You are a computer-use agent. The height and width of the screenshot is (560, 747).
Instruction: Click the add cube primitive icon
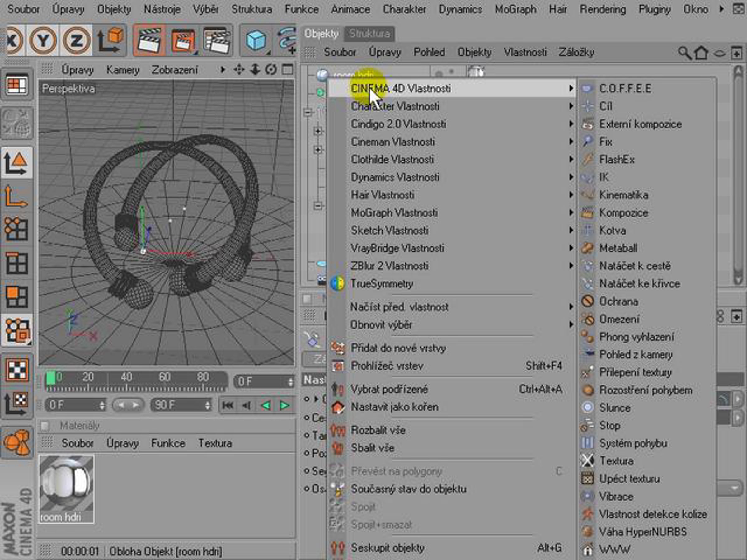coord(256,41)
